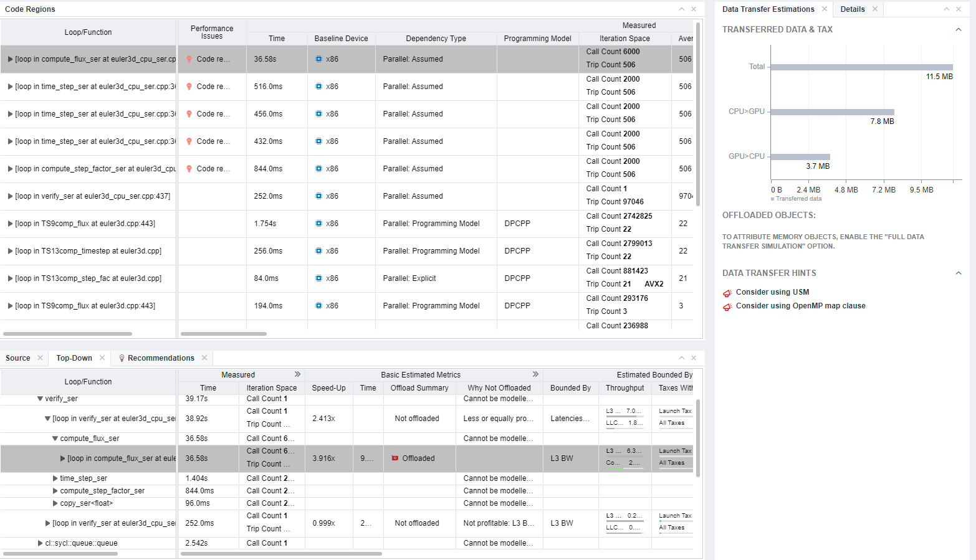Expand Basic Estimated Metrics column group
This screenshot has width=976, height=560.
click(x=535, y=374)
